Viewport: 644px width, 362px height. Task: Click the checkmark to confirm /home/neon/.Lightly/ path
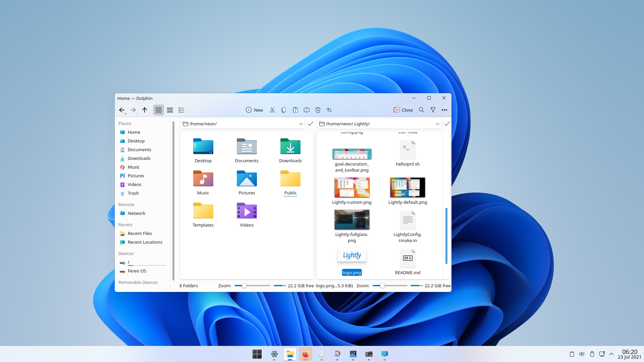pos(447,124)
